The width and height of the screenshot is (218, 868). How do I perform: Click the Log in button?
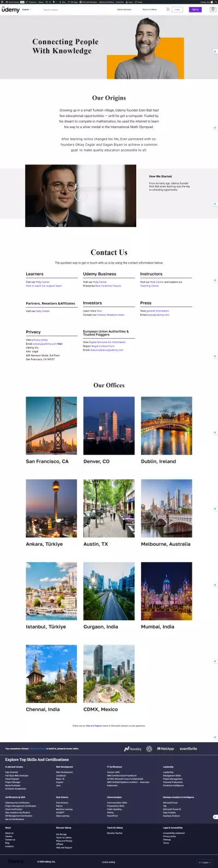(x=178, y=9)
